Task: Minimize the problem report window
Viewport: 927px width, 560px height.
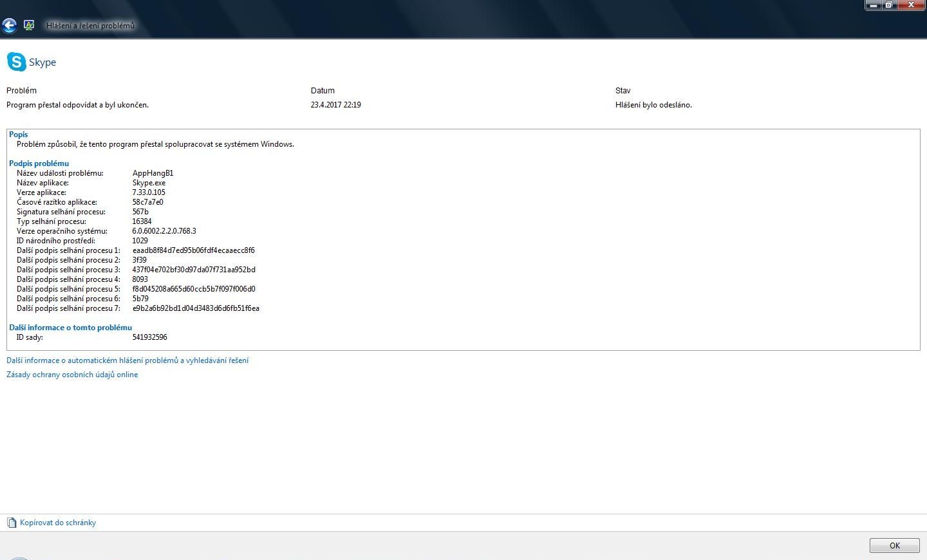Action: [874, 5]
